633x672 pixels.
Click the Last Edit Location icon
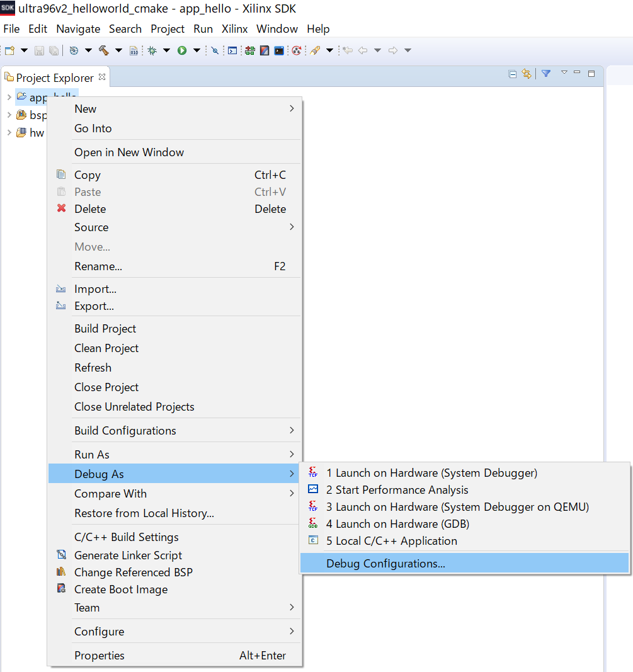click(x=348, y=50)
